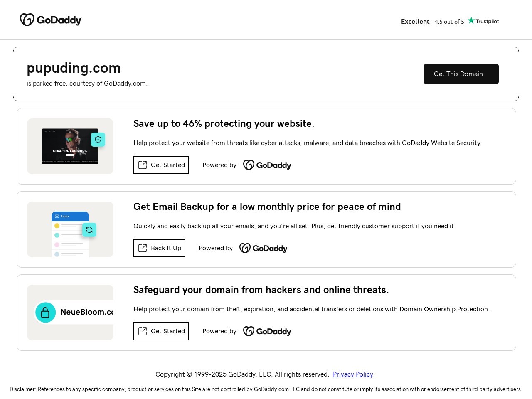The image size is (532, 399).
Task: Click the pupuding.com domain heading
Action: (x=74, y=68)
